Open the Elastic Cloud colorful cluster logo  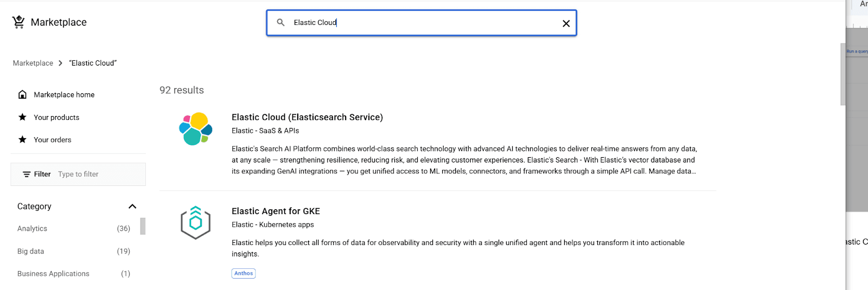point(196,129)
